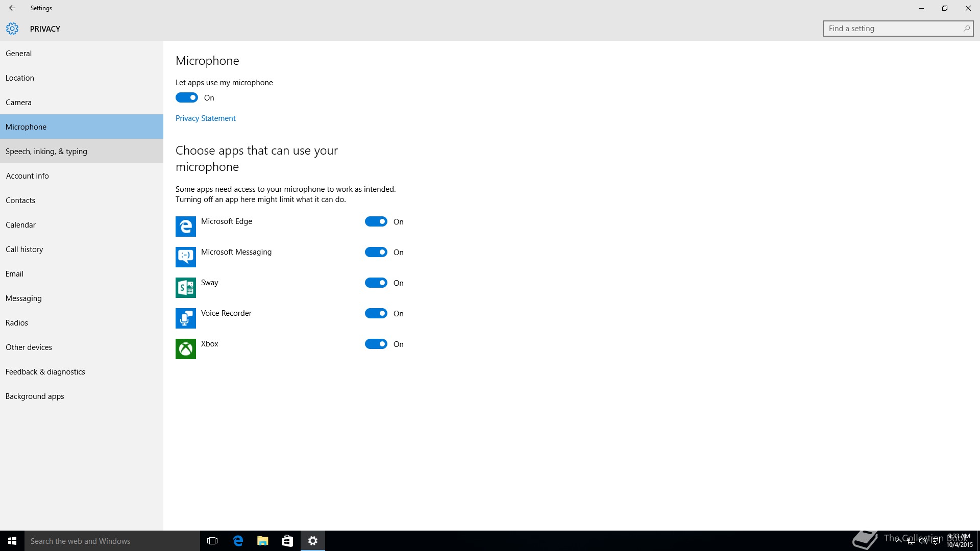The width and height of the screenshot is (980, 551).
Task: Open the Store from the taskbar
Action: [287, 541]
